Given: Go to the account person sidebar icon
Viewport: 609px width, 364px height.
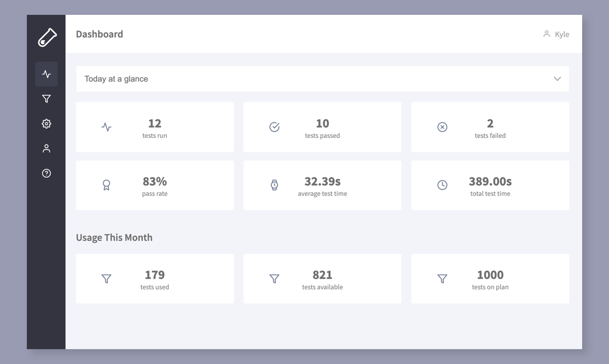Looking at the screenshot, I should coord(47,148).
